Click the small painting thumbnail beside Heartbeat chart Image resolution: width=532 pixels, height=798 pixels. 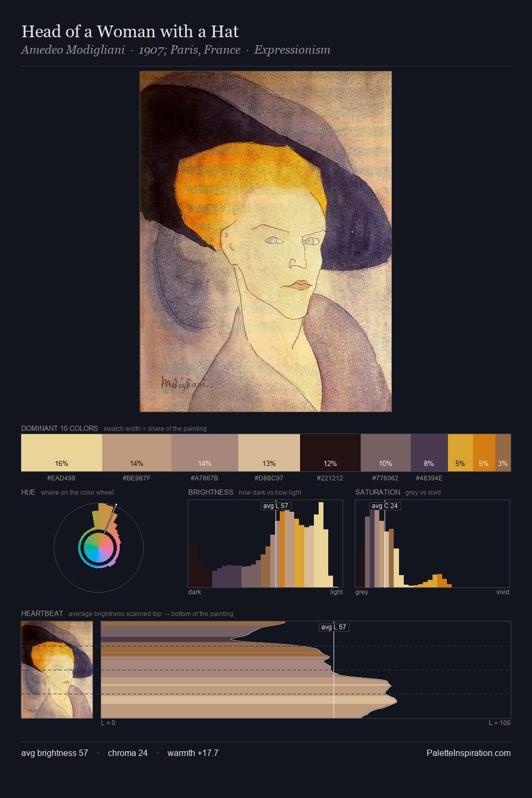[x=57, y=670]
